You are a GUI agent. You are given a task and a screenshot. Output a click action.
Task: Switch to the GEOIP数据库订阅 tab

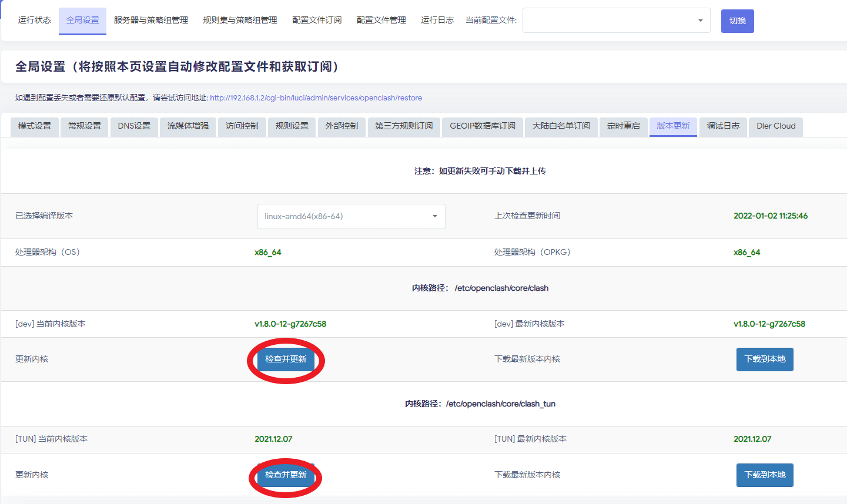coord(482,126)
